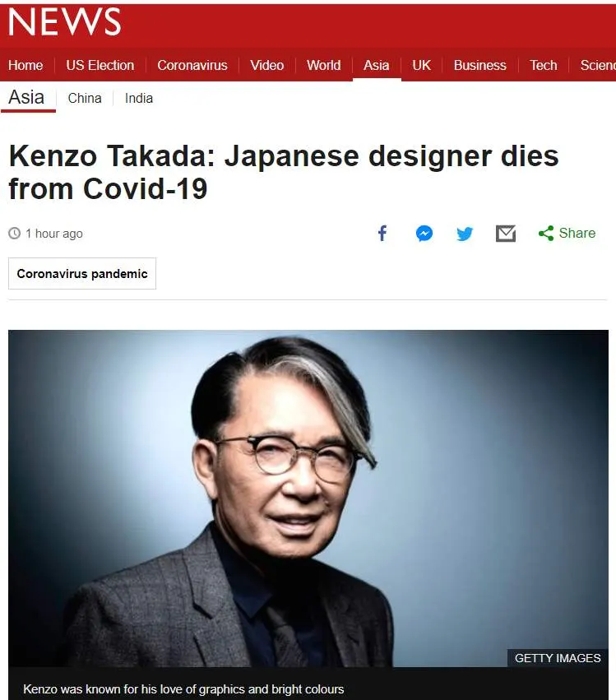Go to the Business section
Image resolution: width=616 pixels, height=700 pixels.
pyautogui.click(x=479, y=65)
